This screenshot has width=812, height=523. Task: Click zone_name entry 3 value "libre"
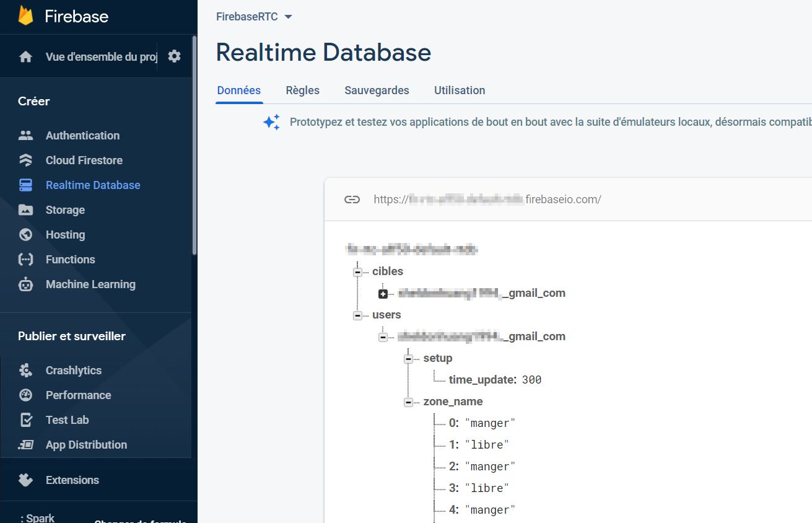(487, 488)
